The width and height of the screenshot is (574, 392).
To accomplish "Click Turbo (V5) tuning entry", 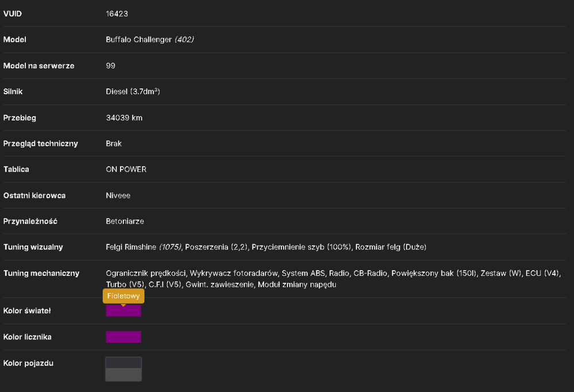I will (125, 285).
